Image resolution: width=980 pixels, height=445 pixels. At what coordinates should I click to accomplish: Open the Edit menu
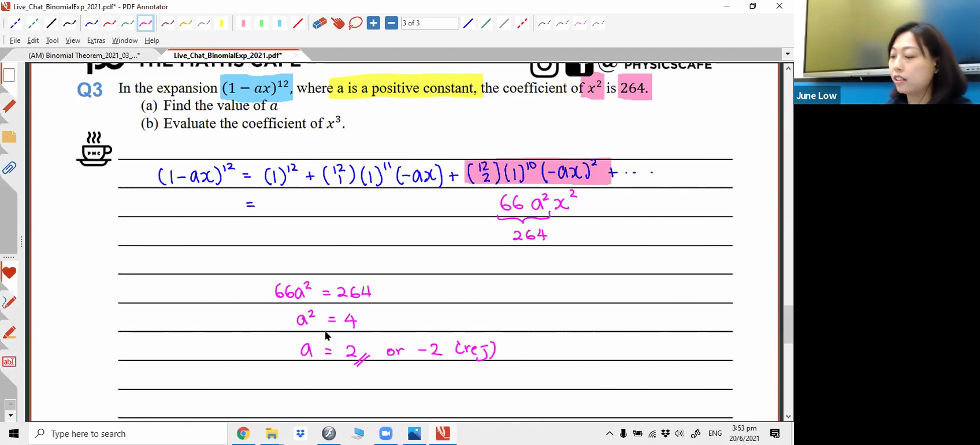point(33,40)
